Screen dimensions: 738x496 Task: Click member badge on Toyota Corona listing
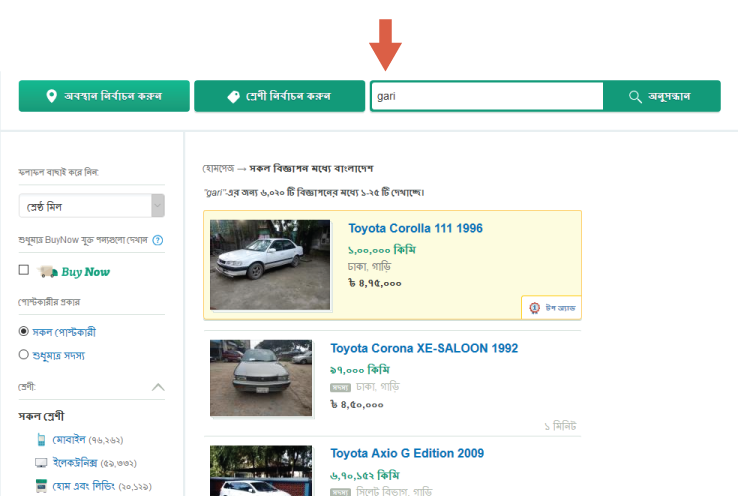[340, 387]
